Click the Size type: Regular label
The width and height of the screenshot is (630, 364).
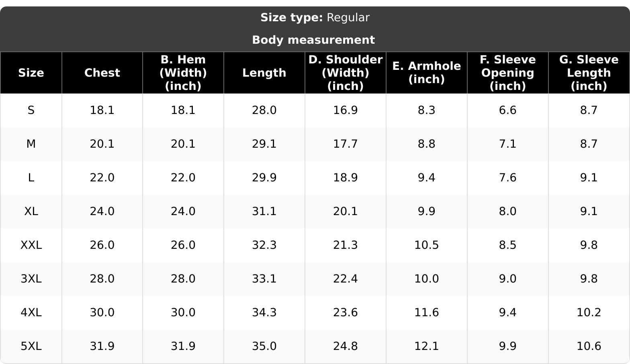pyautogui.click(x=315, y=18)
